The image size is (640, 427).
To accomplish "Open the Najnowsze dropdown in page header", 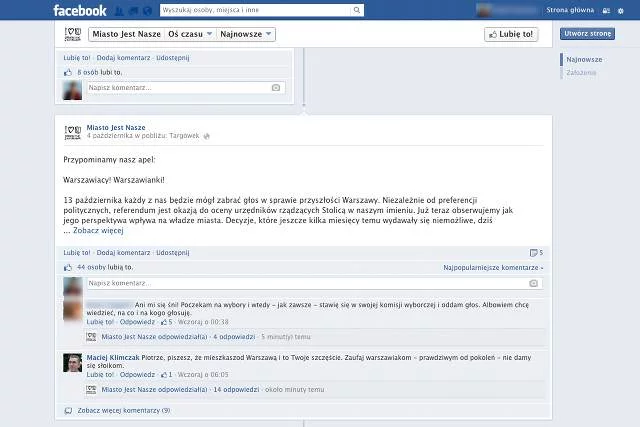I will click(246, 34).
